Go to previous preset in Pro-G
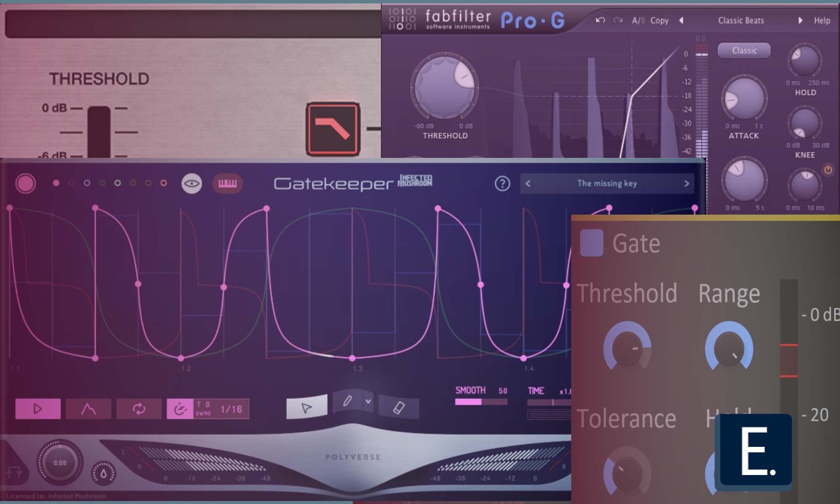Screen dimensions: 840x504 coord(681,20)
